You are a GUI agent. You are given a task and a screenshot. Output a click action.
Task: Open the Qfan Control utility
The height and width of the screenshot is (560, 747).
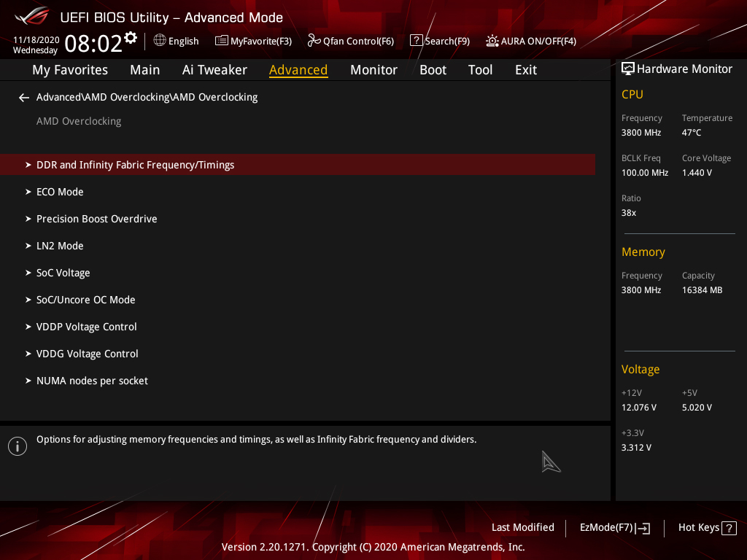350,41
